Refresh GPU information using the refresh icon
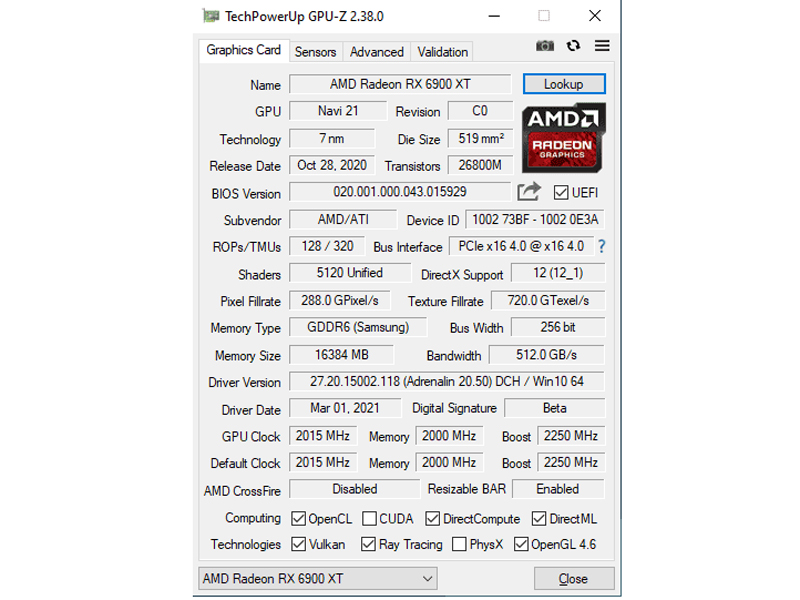The image size is (800, 600). pos(572,45)
